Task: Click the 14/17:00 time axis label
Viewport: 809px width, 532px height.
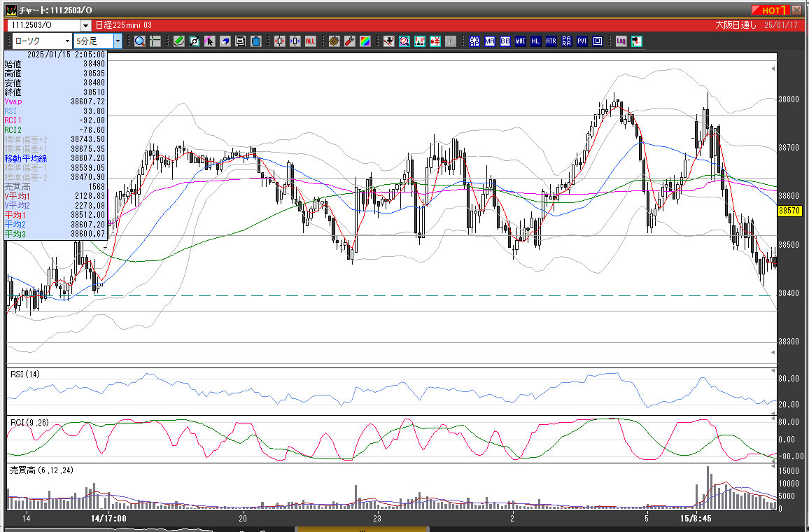Action: click(109, 518)
